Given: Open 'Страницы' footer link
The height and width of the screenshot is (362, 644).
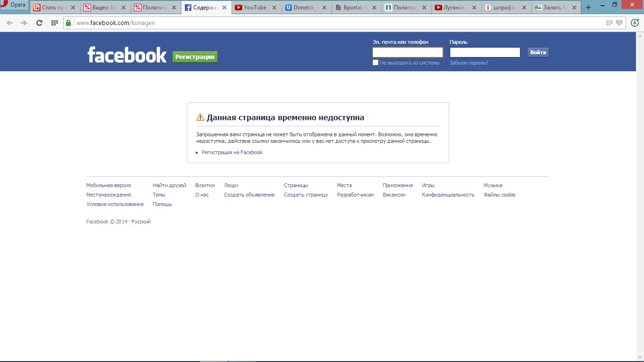Looking at the screenshot, I should 296,185.
